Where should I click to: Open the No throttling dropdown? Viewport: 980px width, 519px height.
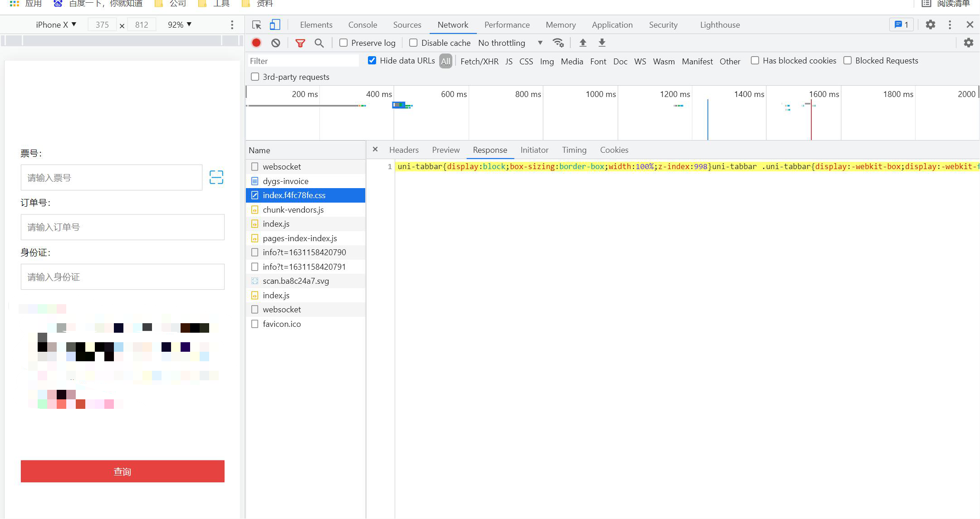pyautogui.click(x=510, y=43)
